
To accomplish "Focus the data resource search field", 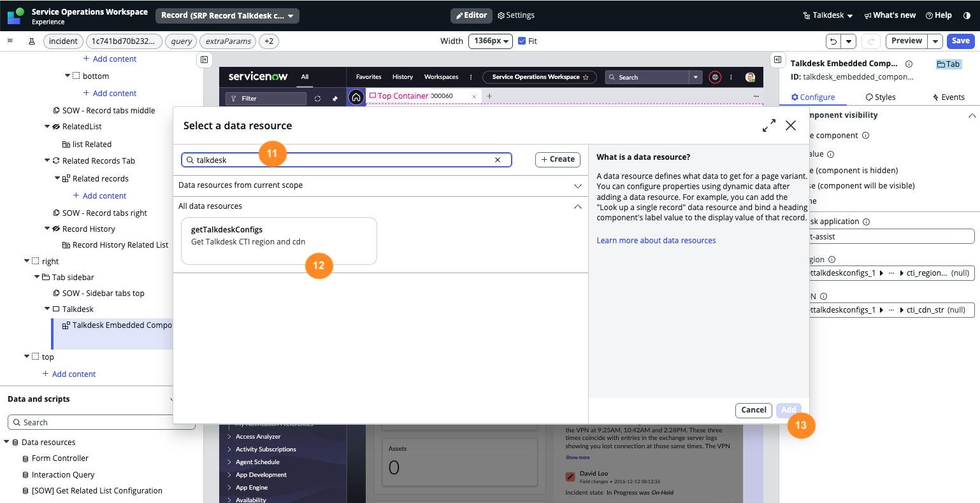I will (x=347, y=160).
